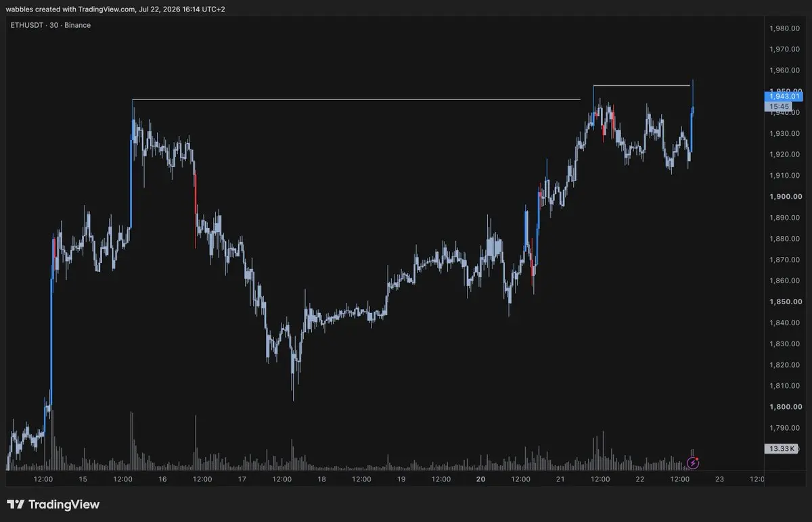Click the date label 19 on the time axis
Image resolution: width=812 pixels, height=522 pixels.
(x=401, y=479)
